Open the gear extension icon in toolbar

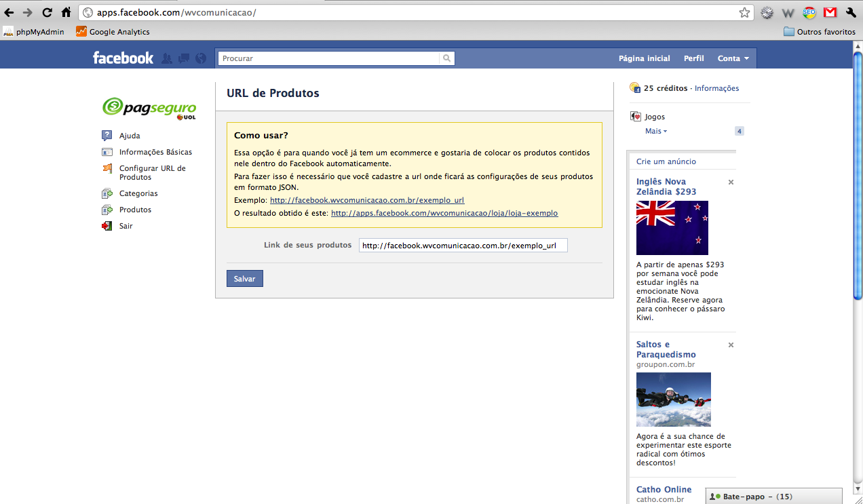pos(767,12)
